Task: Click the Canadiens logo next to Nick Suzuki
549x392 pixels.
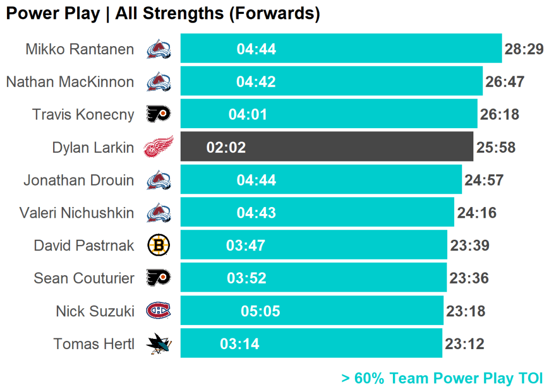Action: (x=159, y=310)
